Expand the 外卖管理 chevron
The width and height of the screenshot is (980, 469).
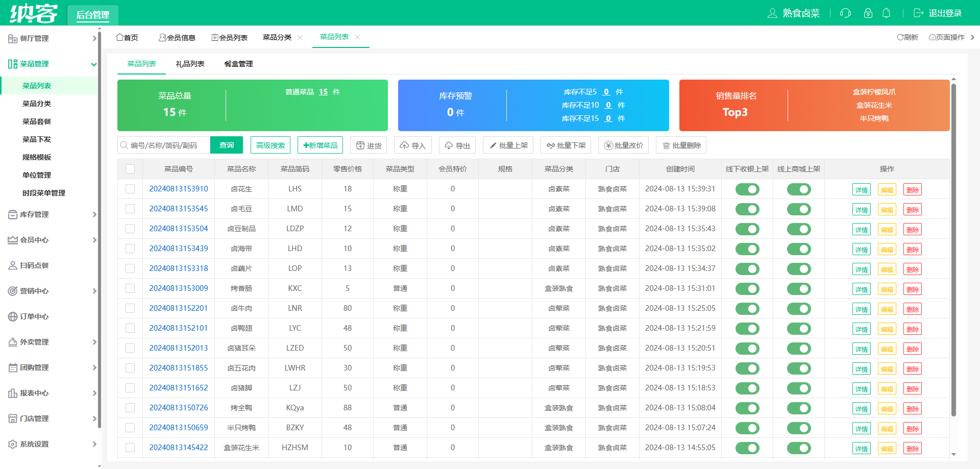point(94,342)
